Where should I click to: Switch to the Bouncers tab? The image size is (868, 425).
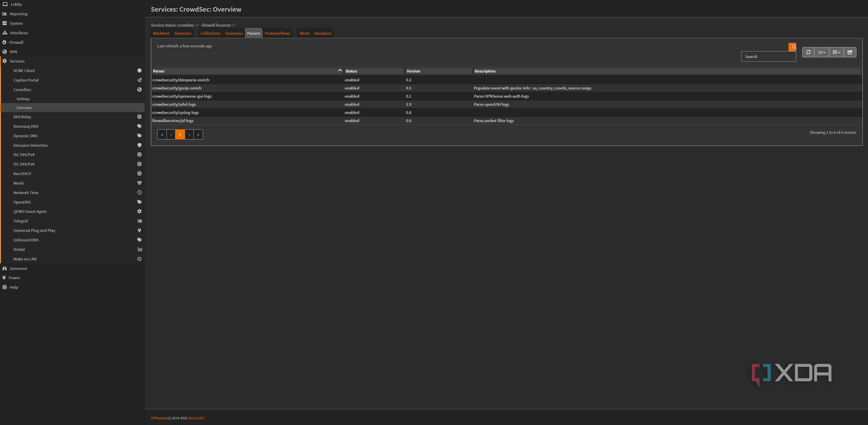(183, 34)
